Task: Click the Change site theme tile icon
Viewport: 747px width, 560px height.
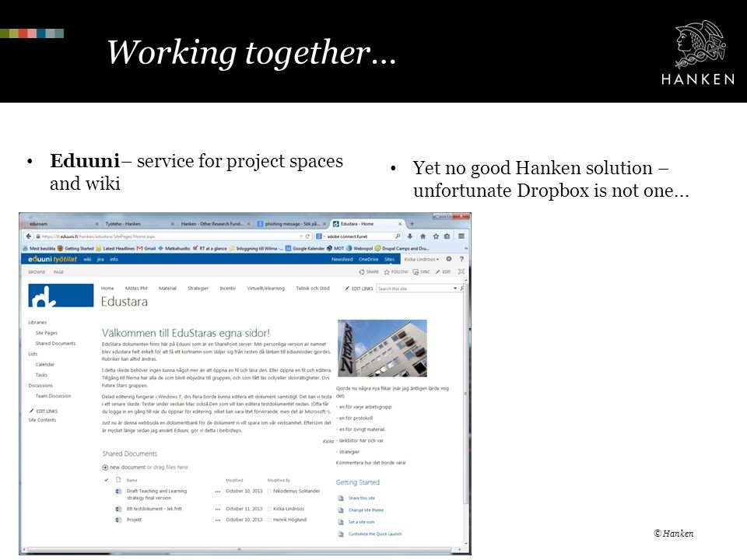Action: click(341, 510)
